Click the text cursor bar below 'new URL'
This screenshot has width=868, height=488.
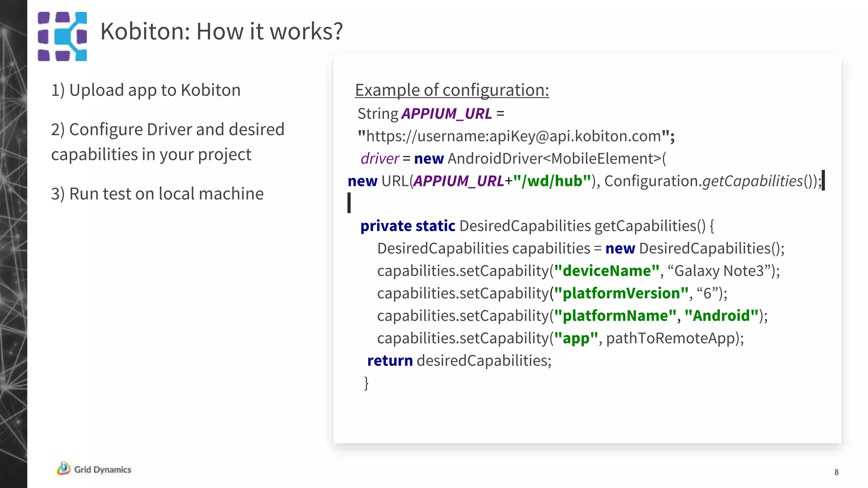pyautogui.click(x=349, y=203)
